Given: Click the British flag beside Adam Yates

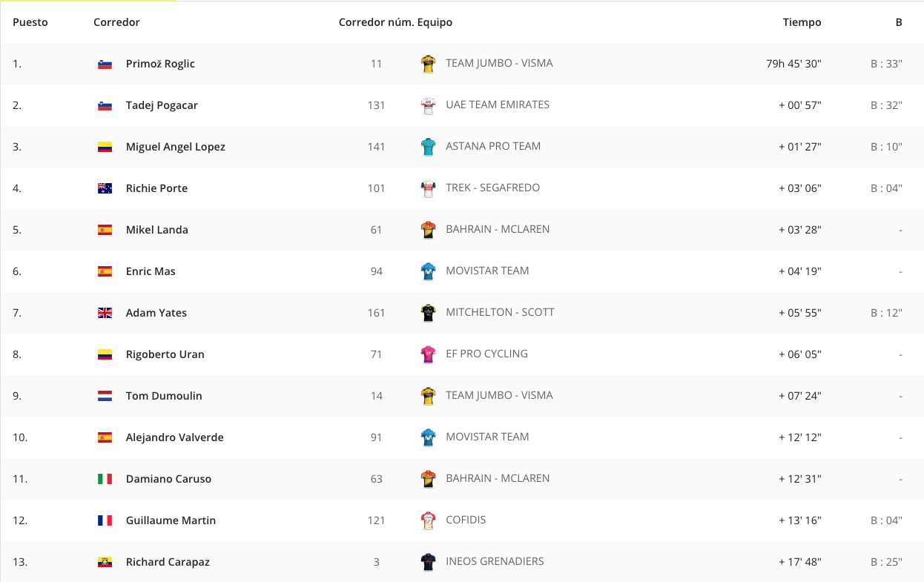Looking at the screenshot, I should coord(105,313).
